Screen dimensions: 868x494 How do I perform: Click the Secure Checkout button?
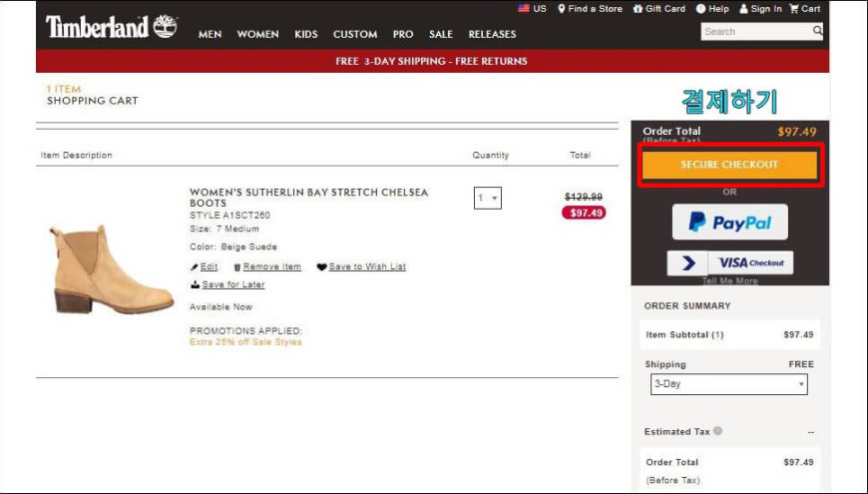[x=729, y=165]
